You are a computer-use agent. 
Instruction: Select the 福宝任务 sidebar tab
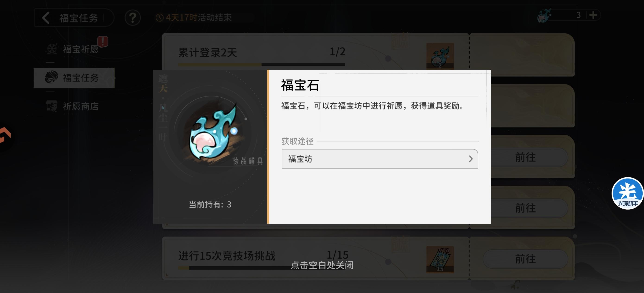(x=74, y=78)
